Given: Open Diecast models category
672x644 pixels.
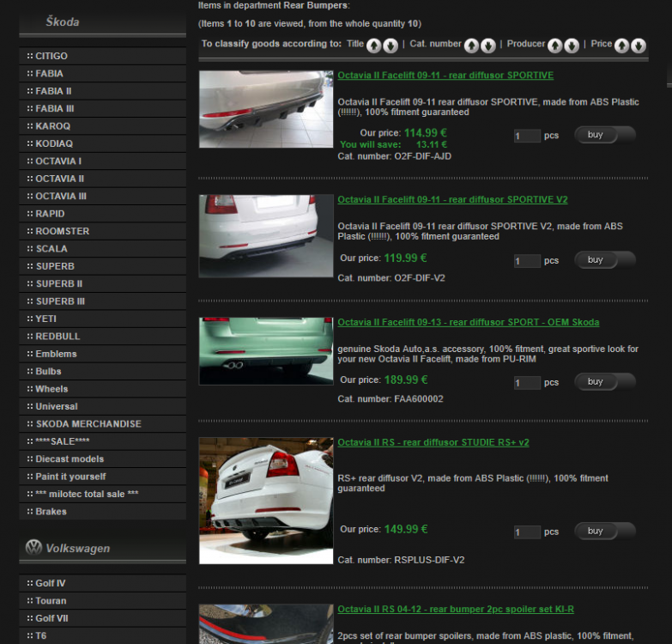Looking at the screenshot, I should pos(102,459).
